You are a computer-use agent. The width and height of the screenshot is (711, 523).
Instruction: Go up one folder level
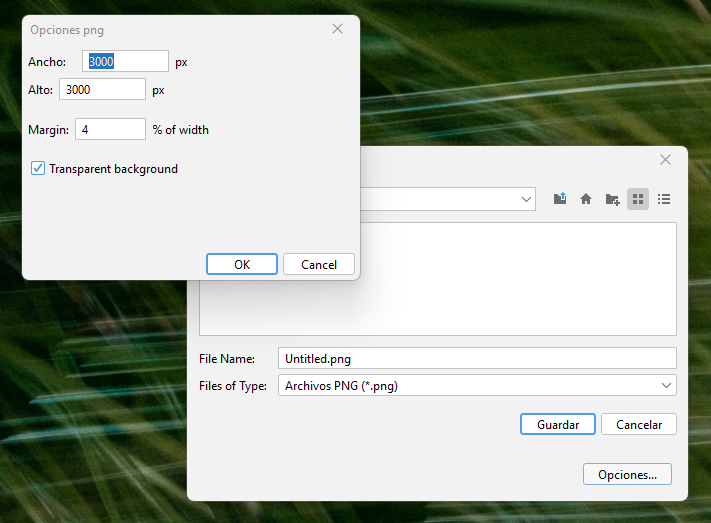(x=560, y=199)
